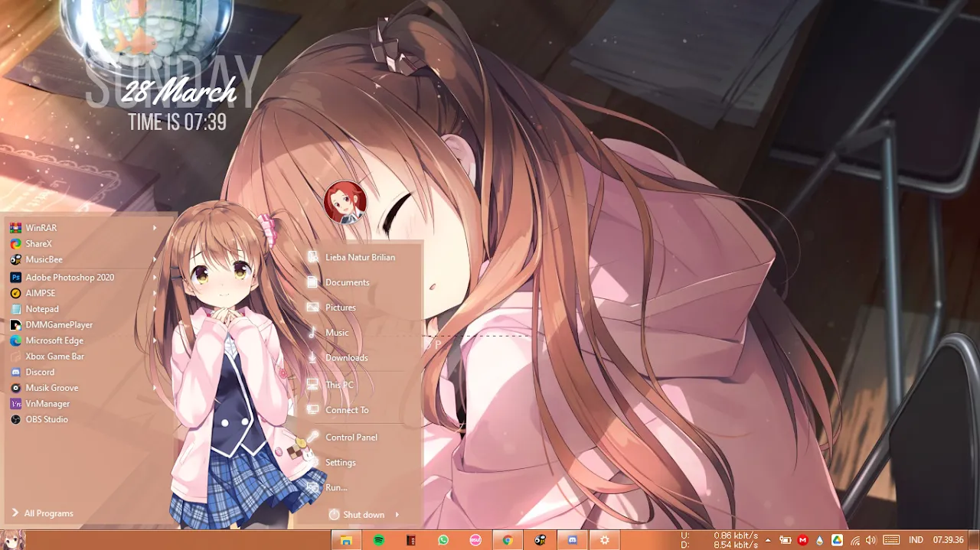This screenshot has width=980, height=550.
Task: Open Settings gear on the taskbar
Action: click(605, 540)
